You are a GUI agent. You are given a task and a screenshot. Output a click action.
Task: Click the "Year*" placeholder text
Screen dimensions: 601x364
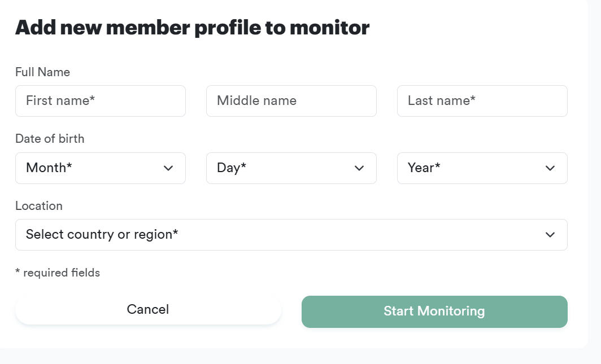click(424, 168)
